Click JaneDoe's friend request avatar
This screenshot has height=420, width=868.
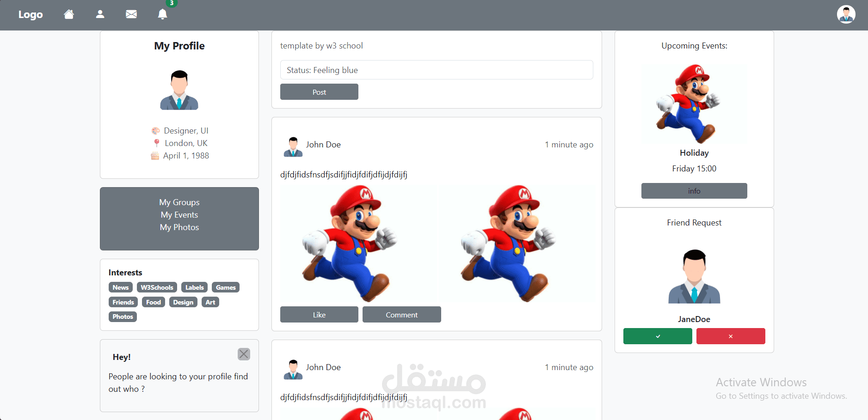pos(694,276)
